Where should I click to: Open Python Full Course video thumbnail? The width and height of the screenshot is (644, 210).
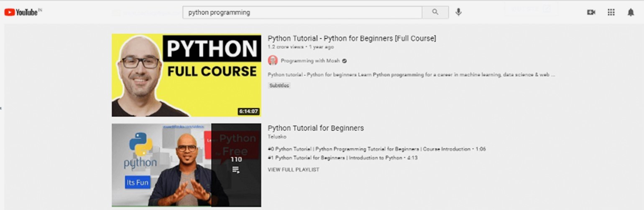pos(187,75)
